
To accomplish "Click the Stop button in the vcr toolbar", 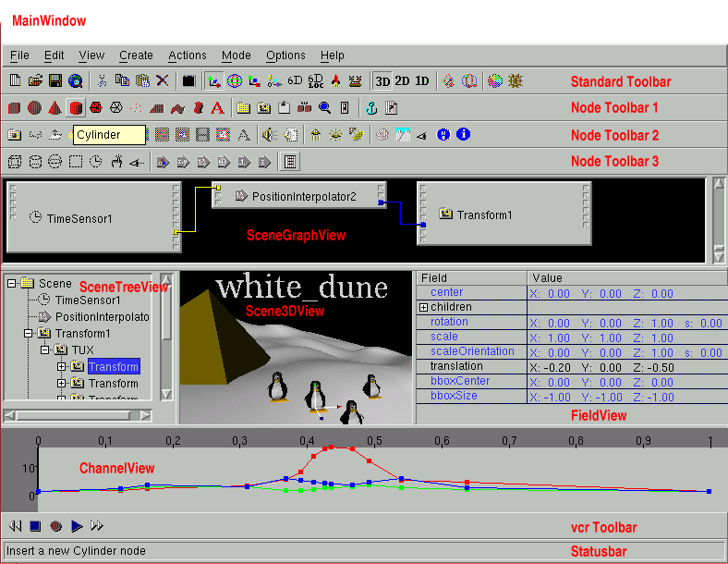I will 35,526.
